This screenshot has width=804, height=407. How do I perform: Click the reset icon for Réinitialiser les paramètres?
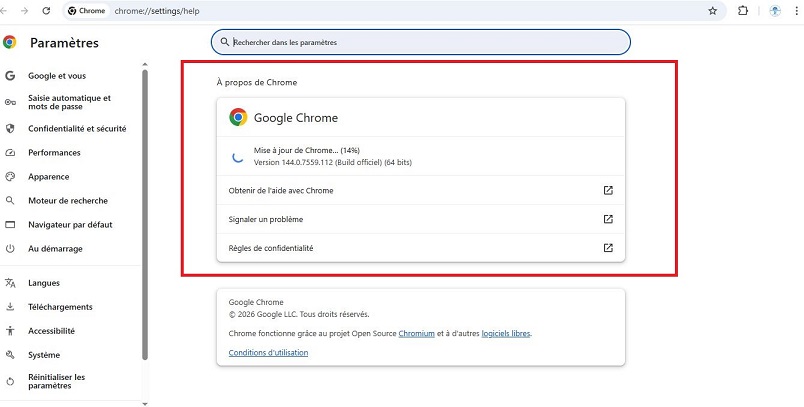[10, 381]
